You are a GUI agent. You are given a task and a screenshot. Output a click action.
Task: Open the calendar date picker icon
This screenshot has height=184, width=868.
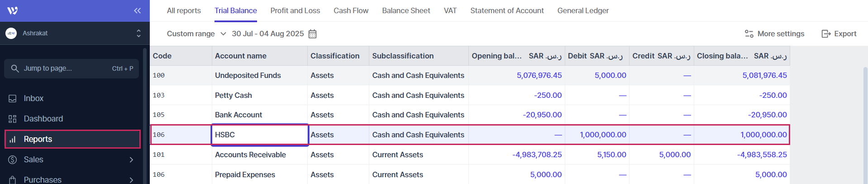coord(312,34)
